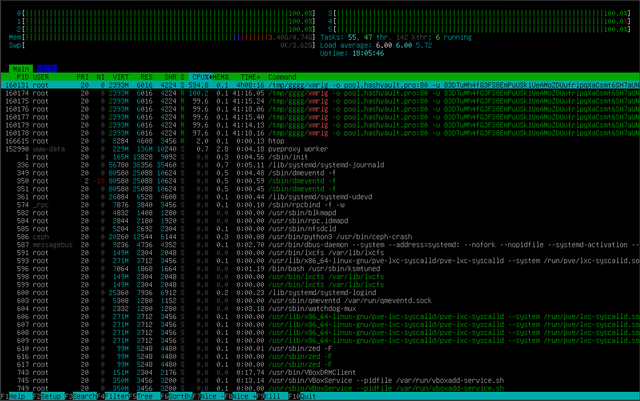Click the CPU 4 usage meter
The width and height of the screenshot is (640, 401).
[479, 21]
